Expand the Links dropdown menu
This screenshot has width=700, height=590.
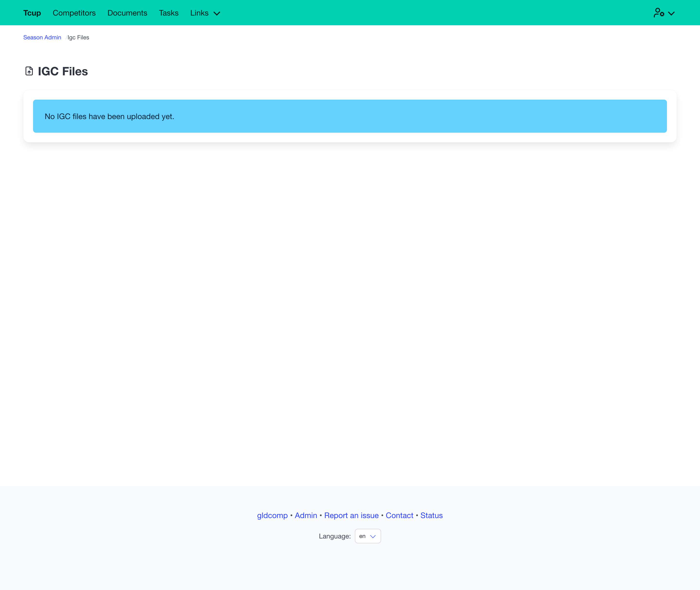[x=205, y=13]
